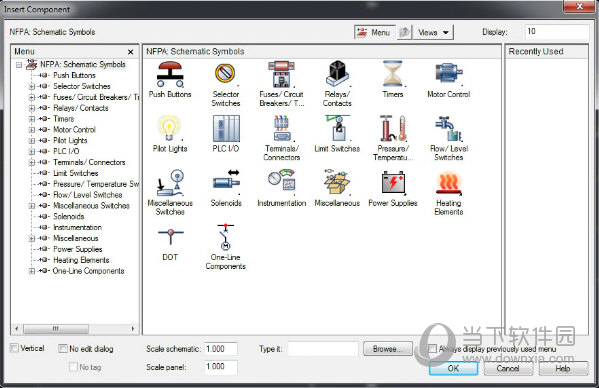Expand the Motor Control tree node
The height and width of the screenshot is (388, 599).
pos(32,130)
